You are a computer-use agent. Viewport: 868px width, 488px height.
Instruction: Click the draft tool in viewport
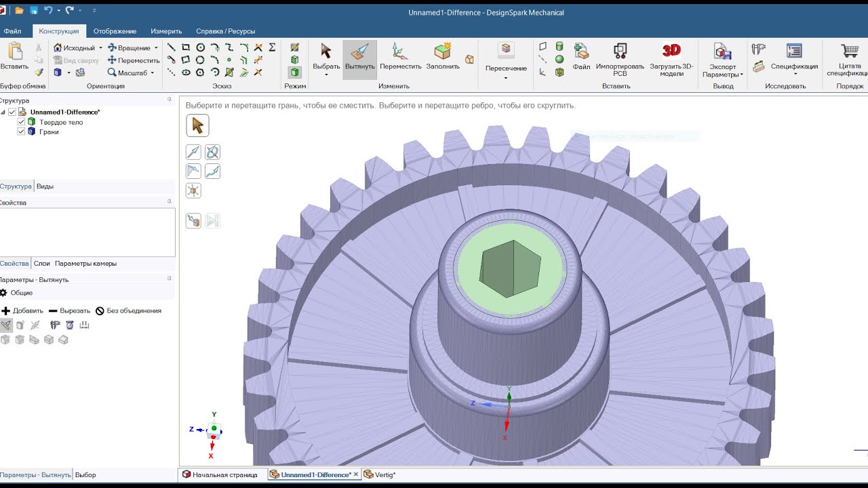point(193,171)
